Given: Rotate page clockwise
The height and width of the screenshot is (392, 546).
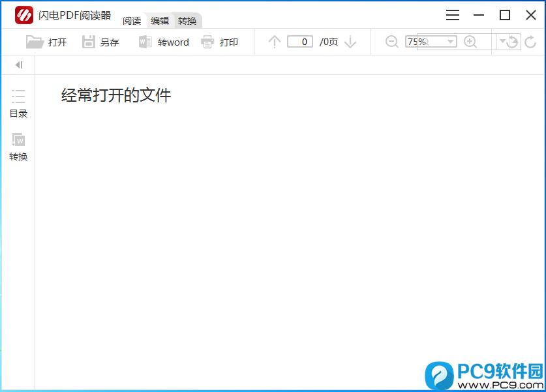Looking at the screenshot, I should coord(530,42).
